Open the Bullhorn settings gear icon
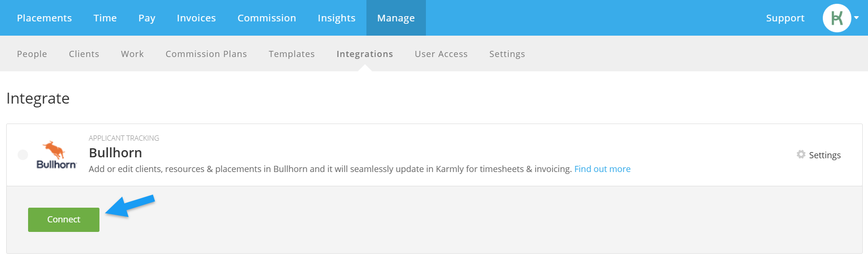Viewport: 868px width, 259px height. pyautogui.click(x=801, y=154)
